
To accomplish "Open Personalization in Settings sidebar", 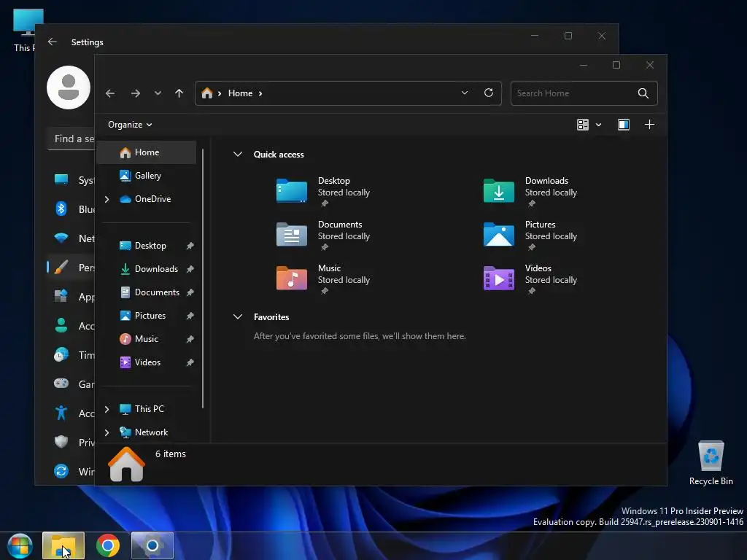I will tap(71, 268).
